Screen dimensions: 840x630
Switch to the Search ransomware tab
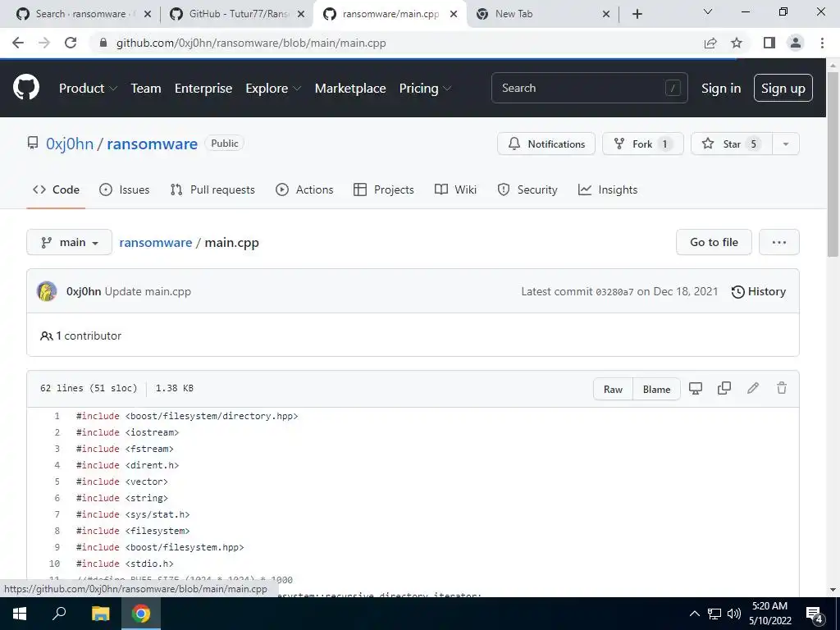click(80, 14)
